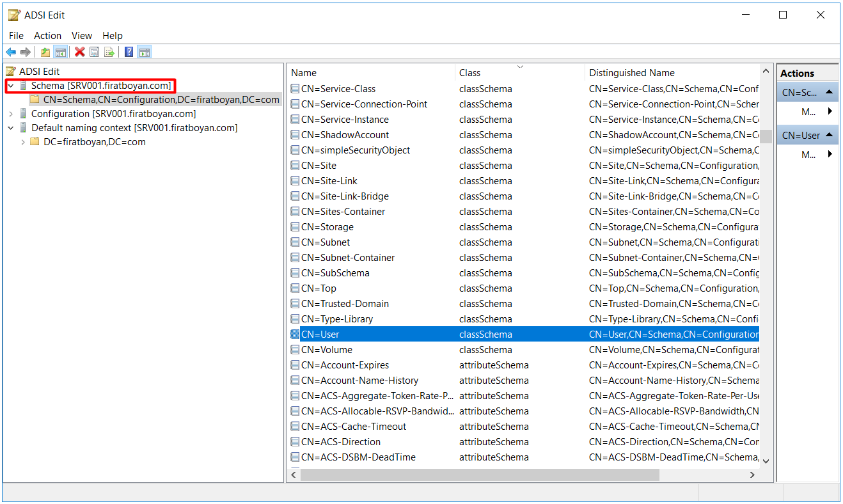Image resolution: width=843 pixels, height=504 pixels.
Task: Click the server icon beside Schema node
Action: pos(24,86)
